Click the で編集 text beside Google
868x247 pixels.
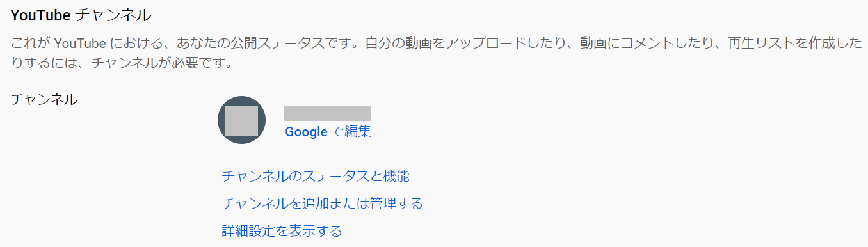click(351, 132)
